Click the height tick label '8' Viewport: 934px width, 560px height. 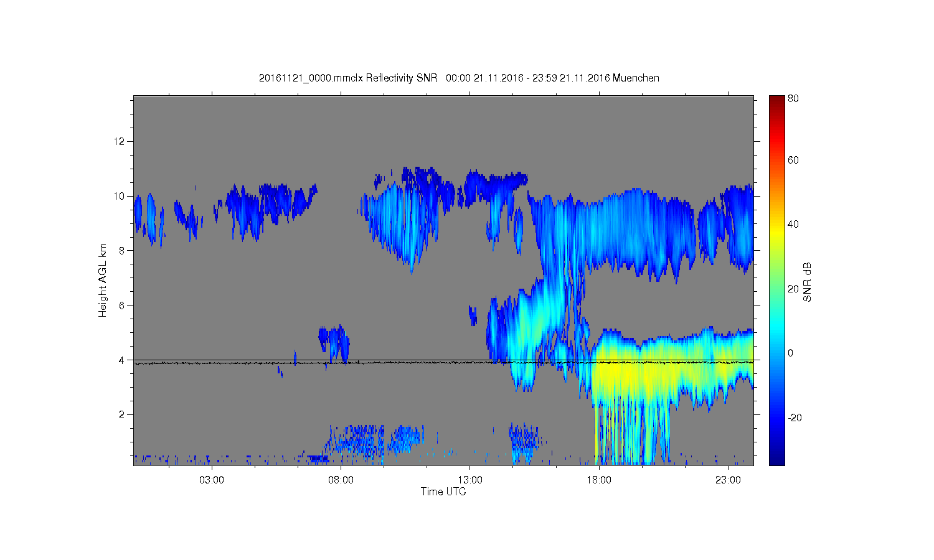[x=123, y=251]
